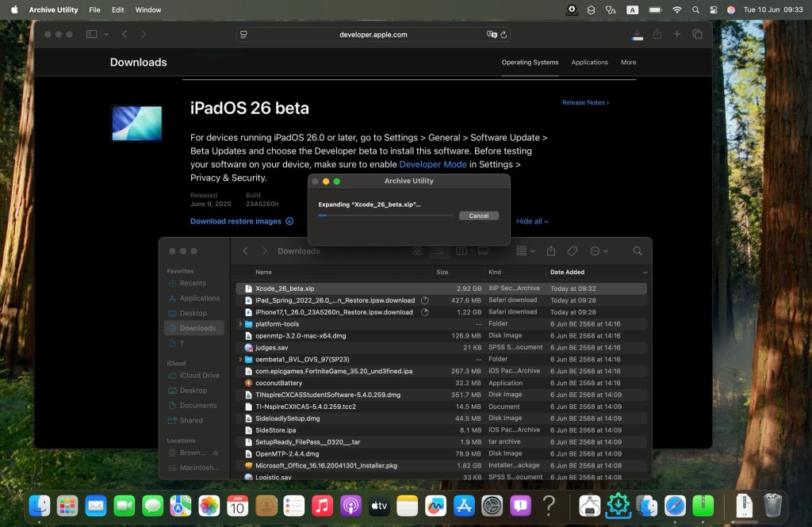
Task: Open Safari's tab overview icon
Action: point(697,35)
